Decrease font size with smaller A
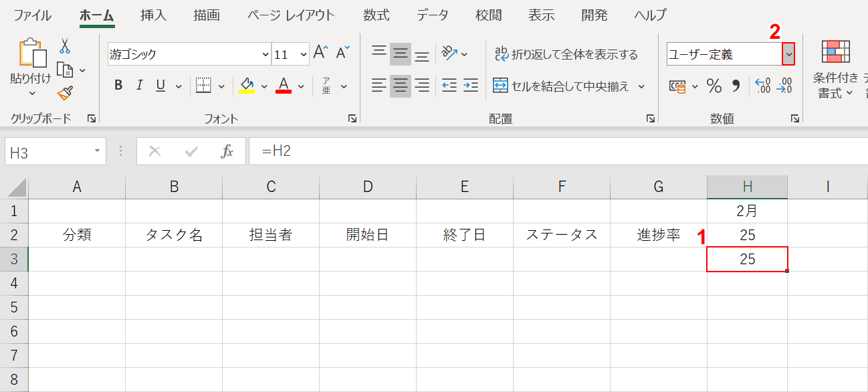Viewport: 868px width, 392px height. pos(343,54)
